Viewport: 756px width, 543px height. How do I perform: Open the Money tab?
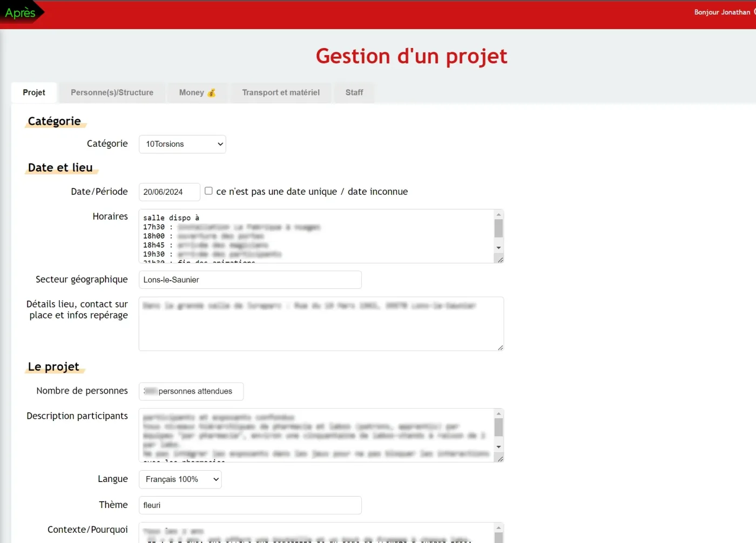click(197, 92)
